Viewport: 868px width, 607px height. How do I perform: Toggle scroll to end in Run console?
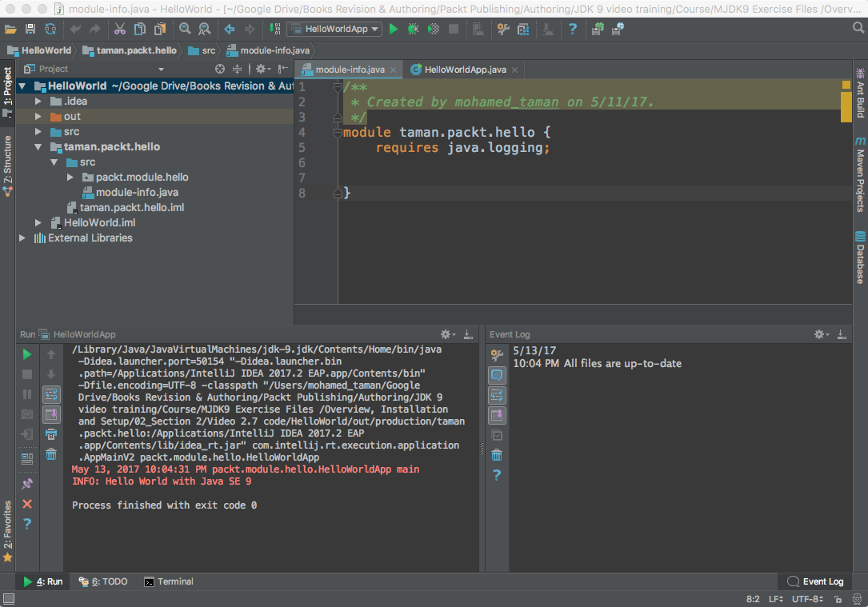(x=51, y=414)
